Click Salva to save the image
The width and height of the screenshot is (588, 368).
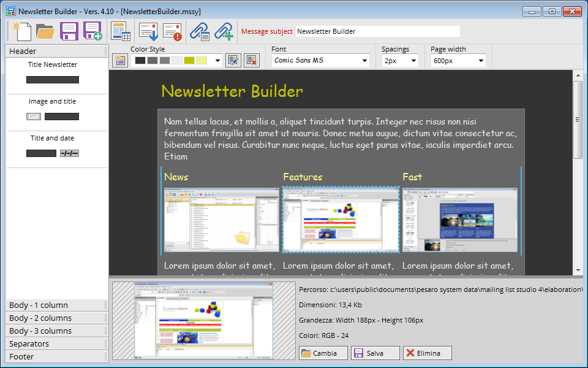coord(375,353)
